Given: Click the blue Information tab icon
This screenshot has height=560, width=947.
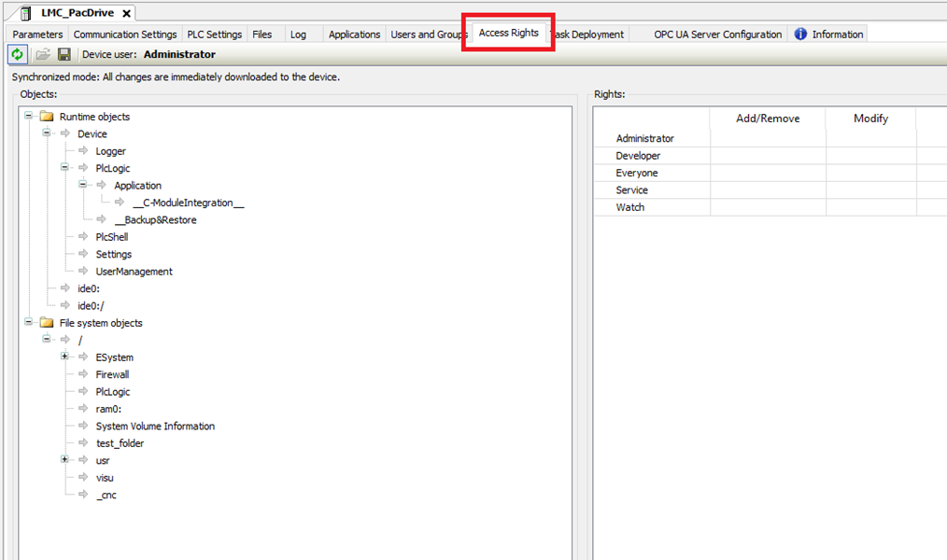Looking at the screenshot, I should [x=800, y=35].
